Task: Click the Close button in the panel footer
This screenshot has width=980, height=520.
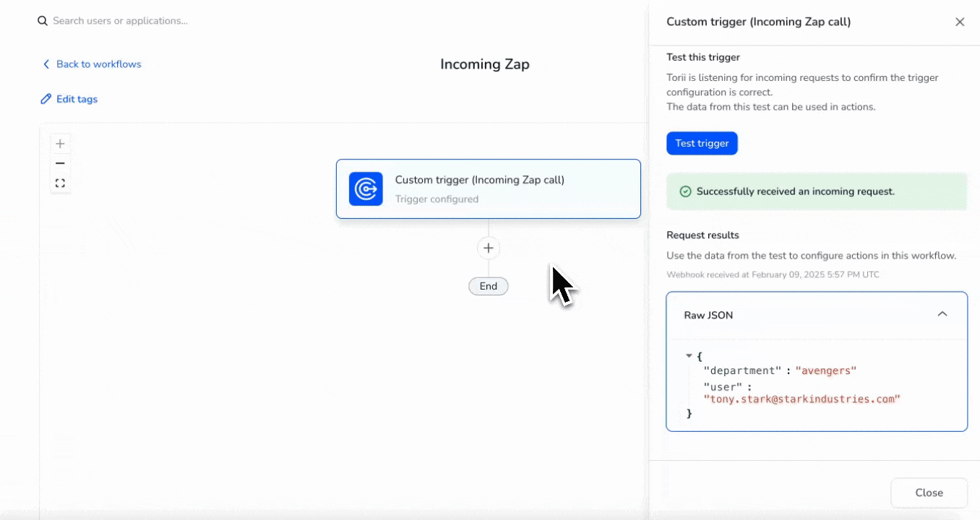Action: pyautogui.click(x=929, y=493)
